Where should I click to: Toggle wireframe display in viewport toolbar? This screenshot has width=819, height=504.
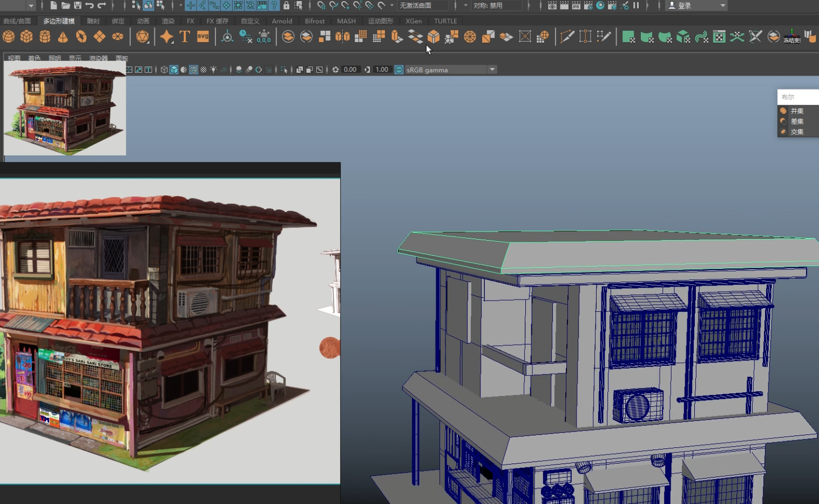(164, 70)
